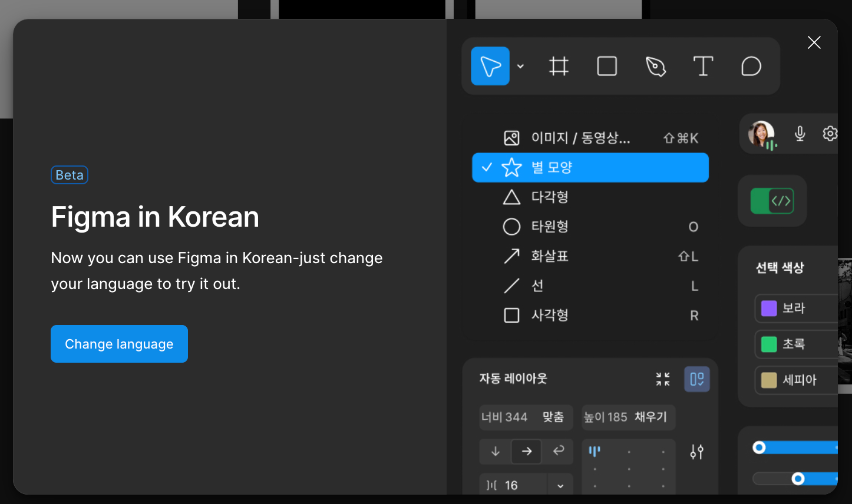Mute the microphone icon

pos(800,134)
